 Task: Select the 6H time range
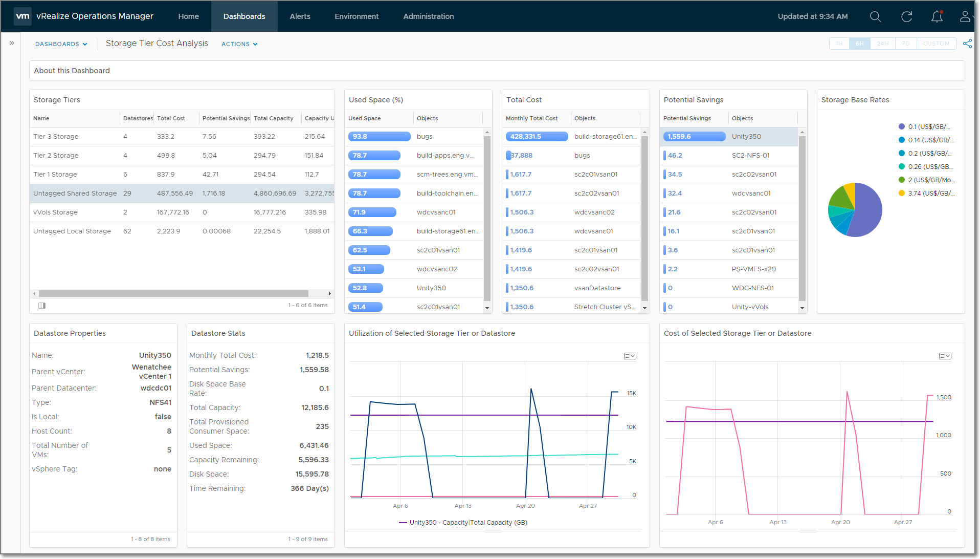(x=859, y=44)
